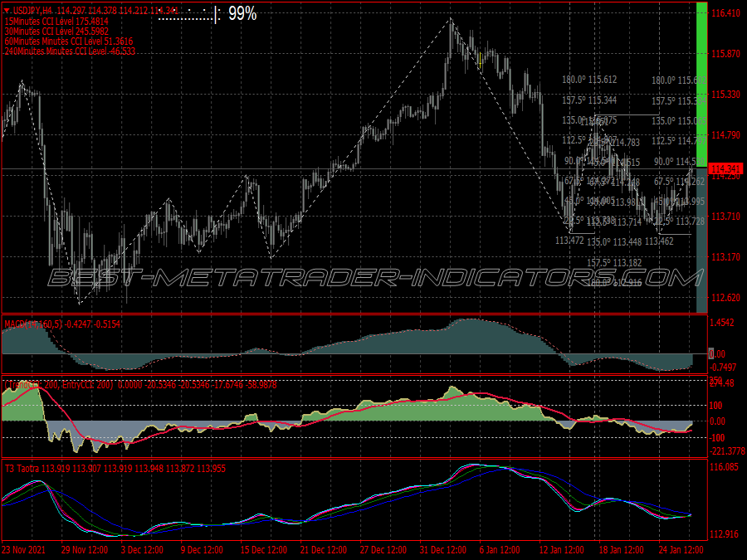
Task: Click T3 Taotra scale value 116.085
Action: 724,467
